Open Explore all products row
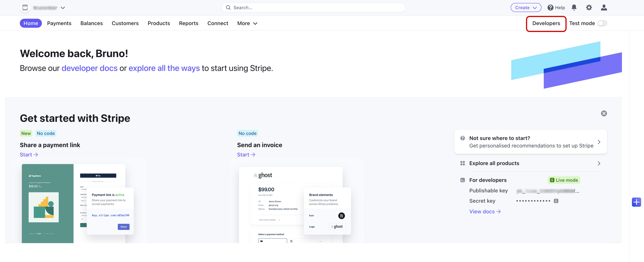 [530, 163]
